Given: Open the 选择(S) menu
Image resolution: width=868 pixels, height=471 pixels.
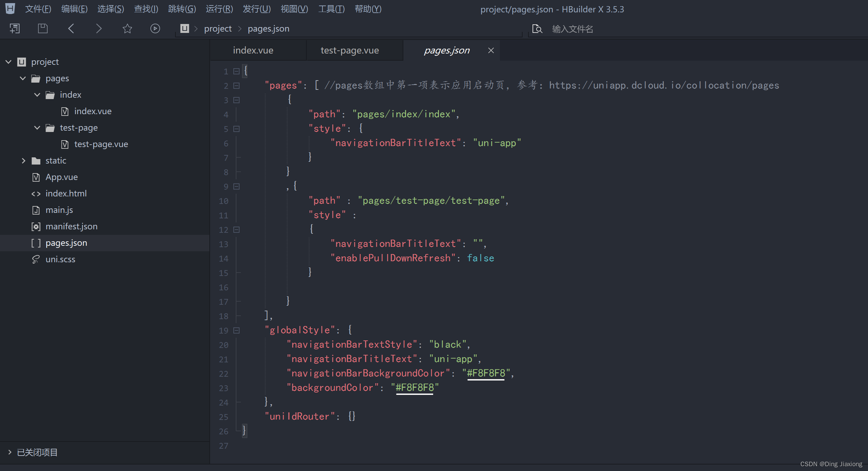Looking at the screenshot, I should click(x=111, y=9).
